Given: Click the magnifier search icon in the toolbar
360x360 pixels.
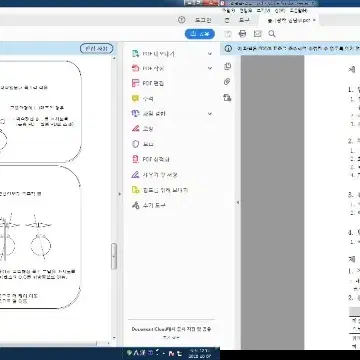Looking at the screenshot, I should tap(272, 34).
